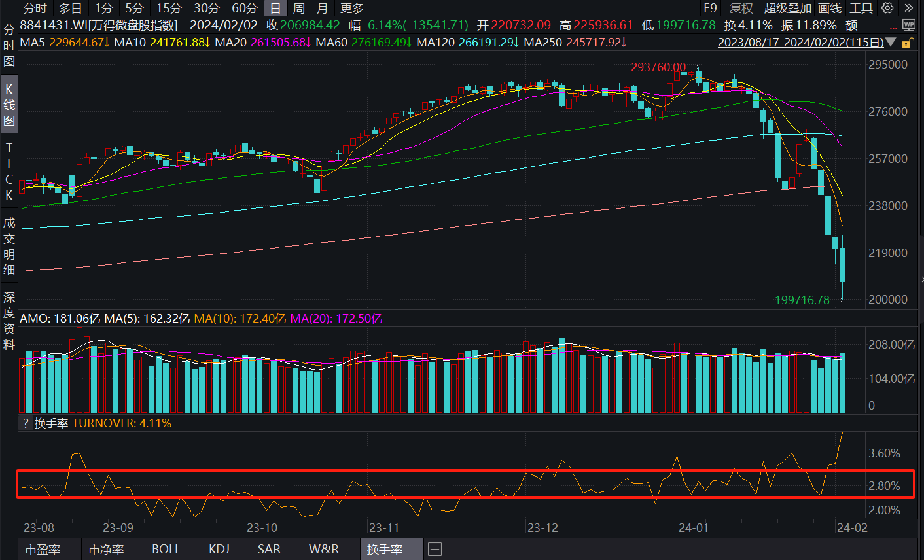Click the F9 button
This screenshot has height=560, width=924.
pos(710,8)
